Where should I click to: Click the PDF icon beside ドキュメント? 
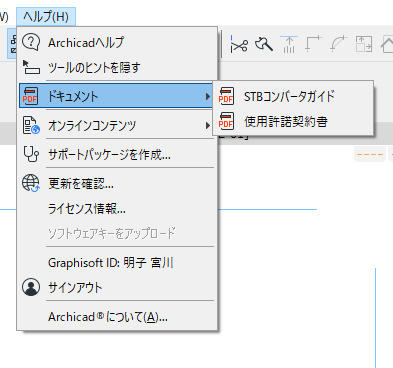[30, 96]
